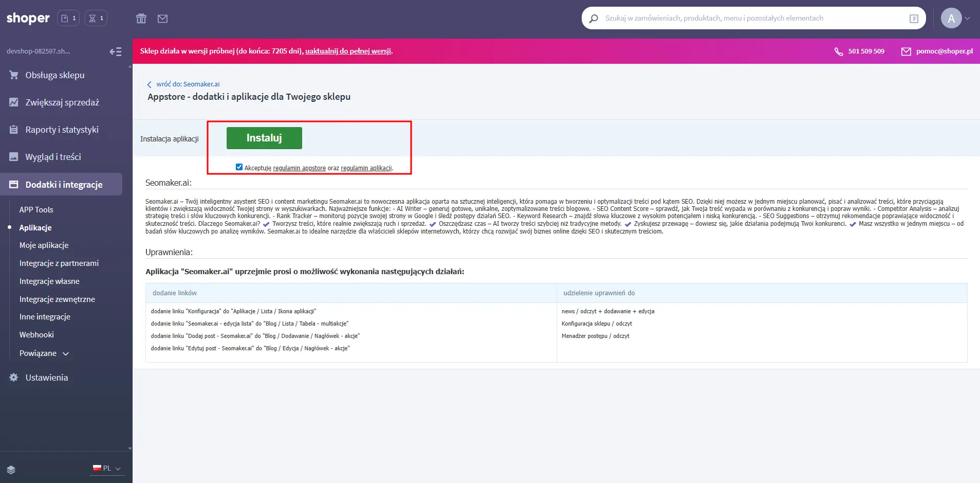980x483 pixels.
Task: Open Zwiększaj sprzedaż menu
Action: (61, 102)
